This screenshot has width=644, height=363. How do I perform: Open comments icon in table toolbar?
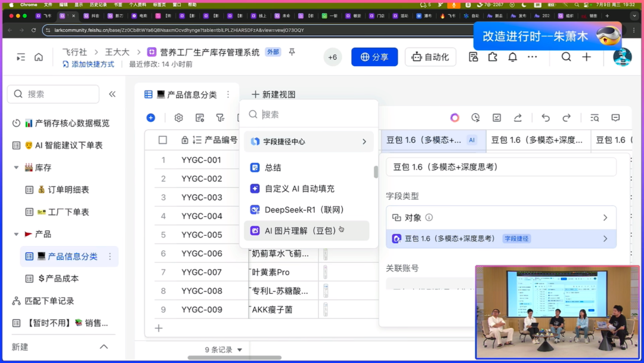click(615, 118)
